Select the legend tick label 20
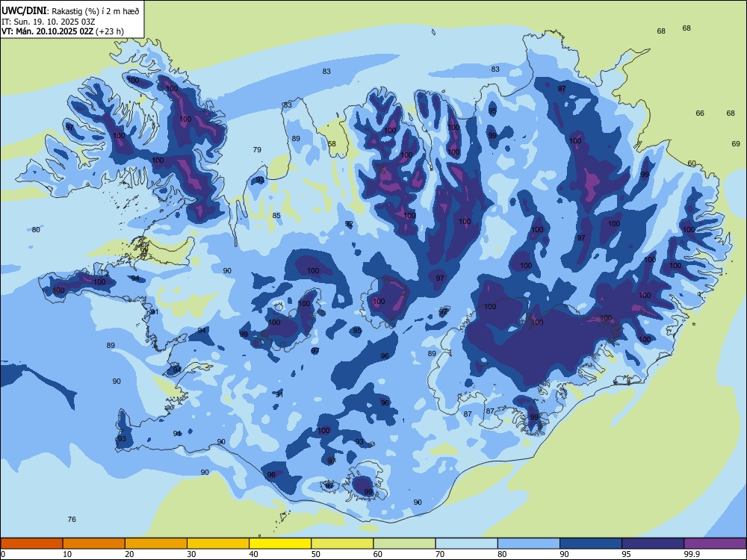Viewport: 747px width, 560px height. click(129, 554)
